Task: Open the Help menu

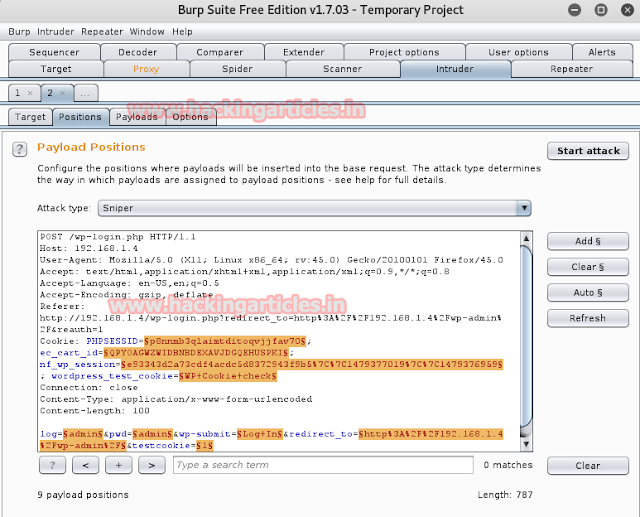Action: tap(182, 32)
